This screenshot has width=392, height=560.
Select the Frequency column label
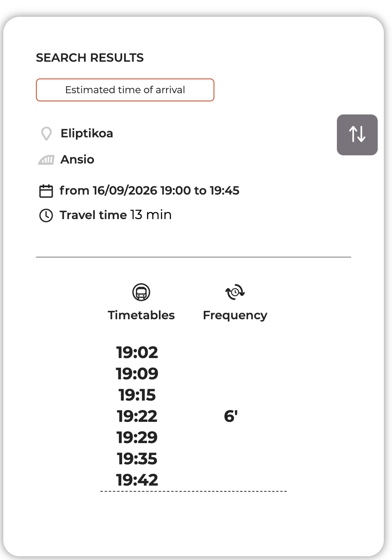click(235, 316)
